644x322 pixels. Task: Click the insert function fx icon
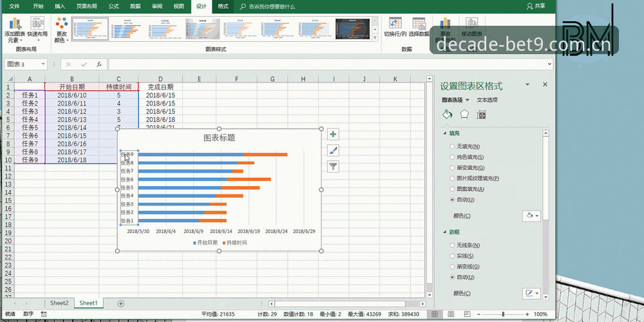point(99,64)
